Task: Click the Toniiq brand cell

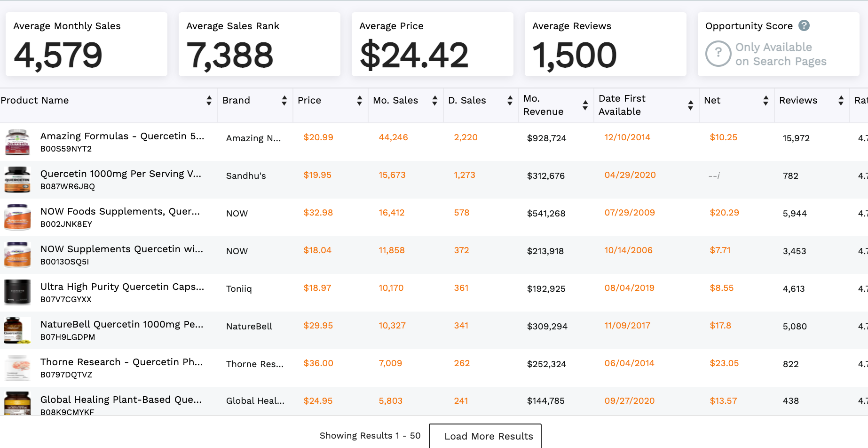Action: [x=239, y=288]
